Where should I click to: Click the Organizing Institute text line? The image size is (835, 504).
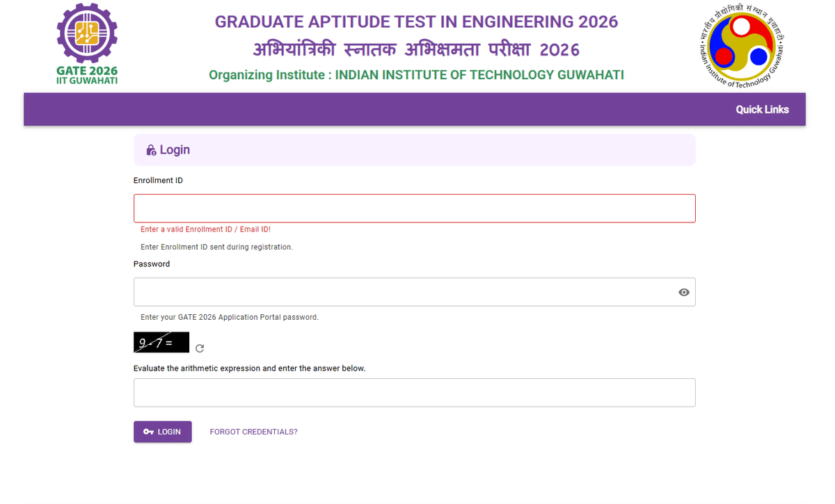416,74
